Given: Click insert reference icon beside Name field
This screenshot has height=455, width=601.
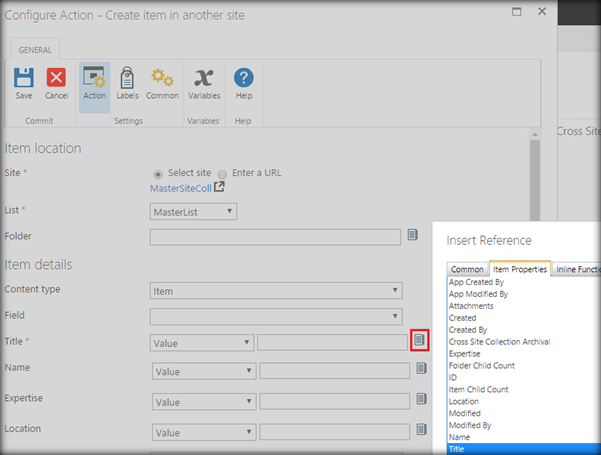Looking at the screenshot, I should [421, 368].
